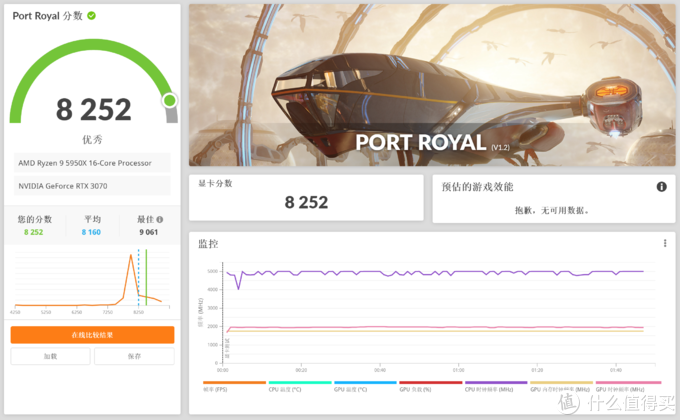Click the best score 9 061
Viewport: 680px width, 420px height.
[148, 232]
